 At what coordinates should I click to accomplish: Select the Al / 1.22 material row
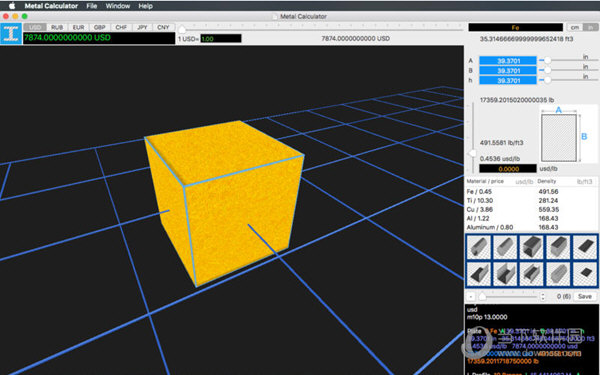point(531,218)
